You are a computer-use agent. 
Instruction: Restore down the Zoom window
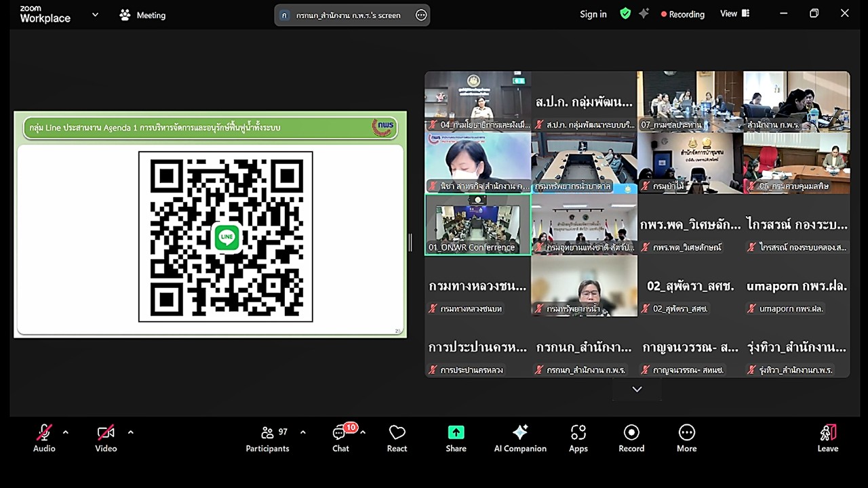814,14
